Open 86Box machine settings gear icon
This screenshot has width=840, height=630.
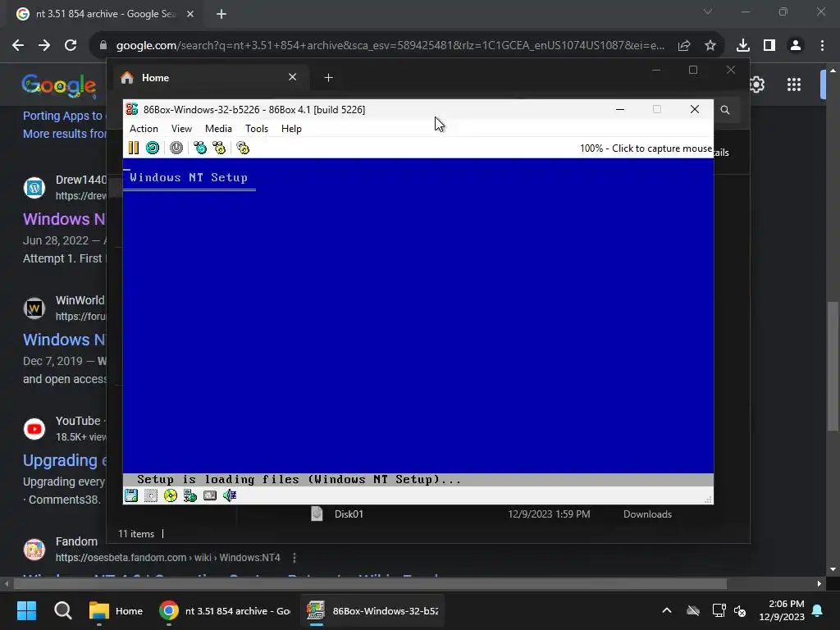tap(243, 148)
